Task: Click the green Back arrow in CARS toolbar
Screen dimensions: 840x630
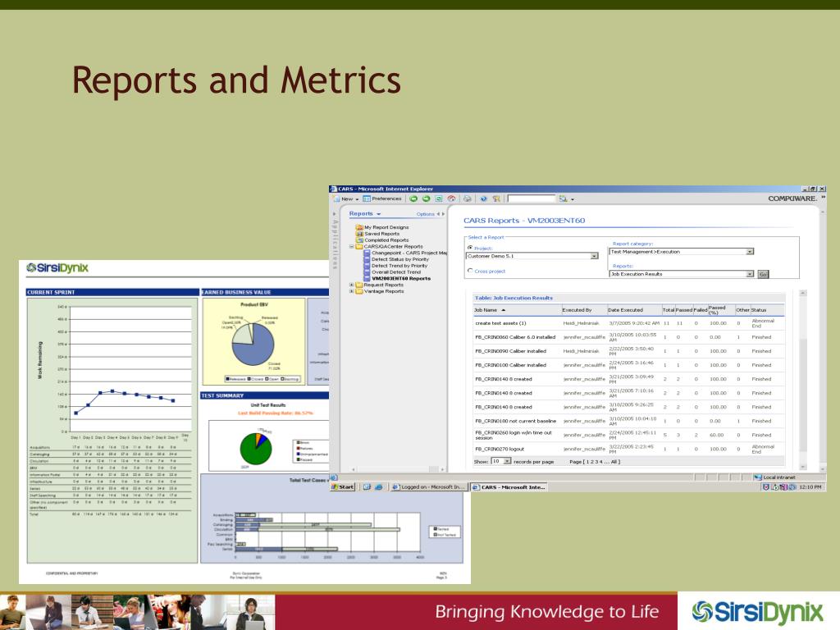Action: pos(413,199)
